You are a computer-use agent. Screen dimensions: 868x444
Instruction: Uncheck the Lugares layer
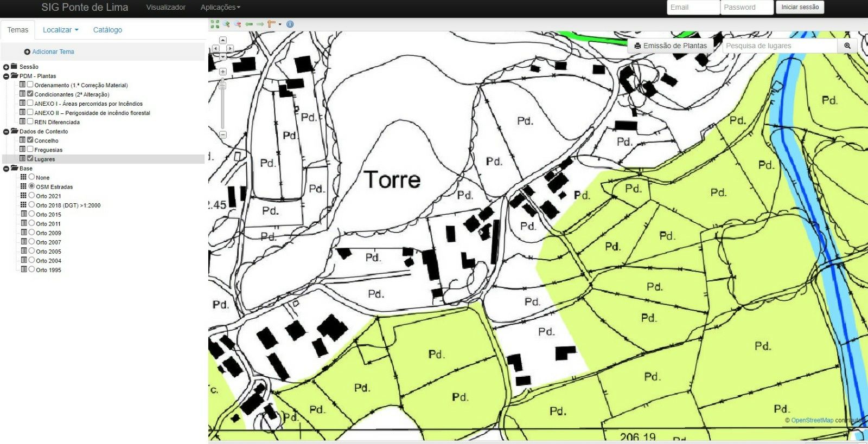point(30,158)
